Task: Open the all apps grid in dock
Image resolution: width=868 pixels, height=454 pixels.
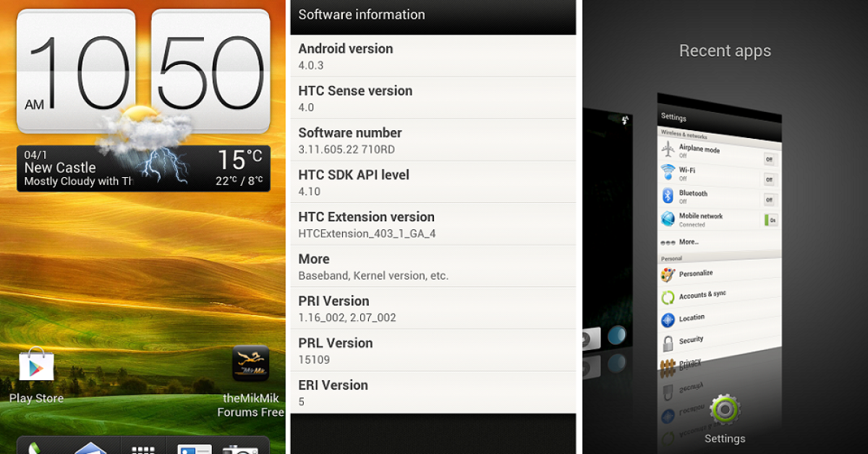Action: pyautogui.click(x=143, y=448)
